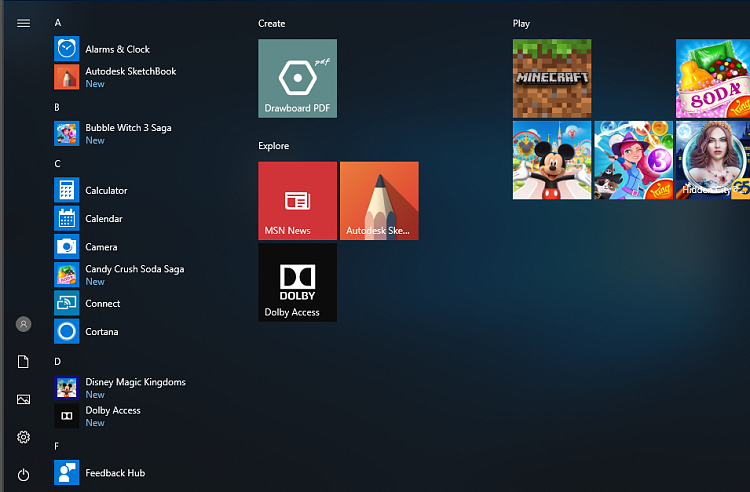
Task: Open the Drawboard PDF tile
Action: click(298, 78)
